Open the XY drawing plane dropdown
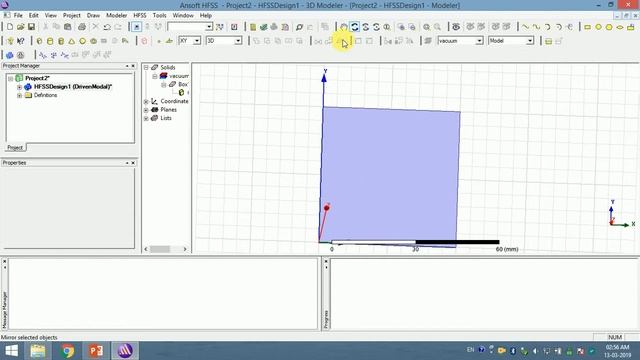 click(x=197, y=41)
